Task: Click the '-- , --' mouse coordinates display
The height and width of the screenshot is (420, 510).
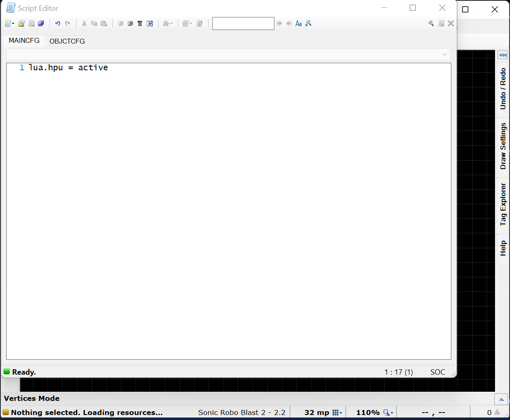Action: point(433,413)
